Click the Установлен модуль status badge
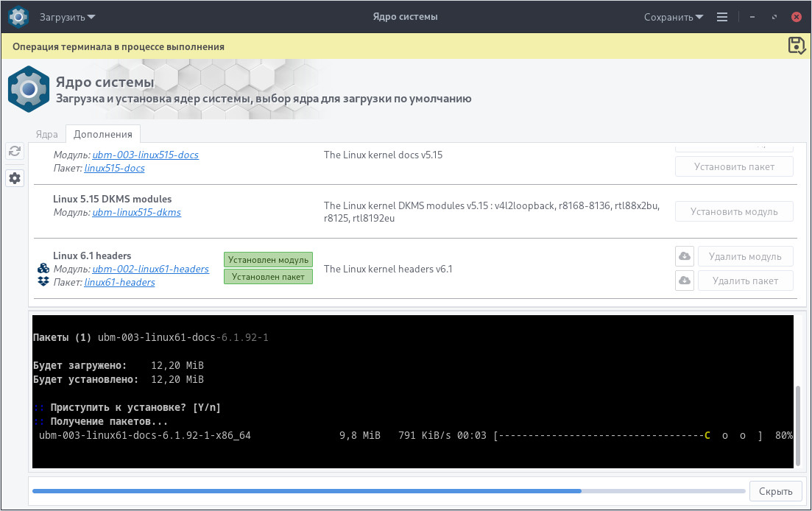Image resolution: width=812 pixels, height=511 pixels. click(x=268, y=260)
